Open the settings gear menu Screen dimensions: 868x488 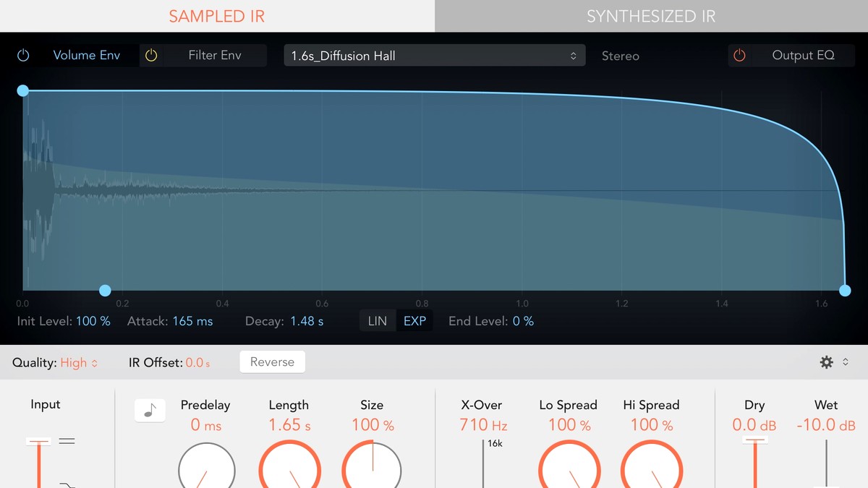(x=826, y=362)
